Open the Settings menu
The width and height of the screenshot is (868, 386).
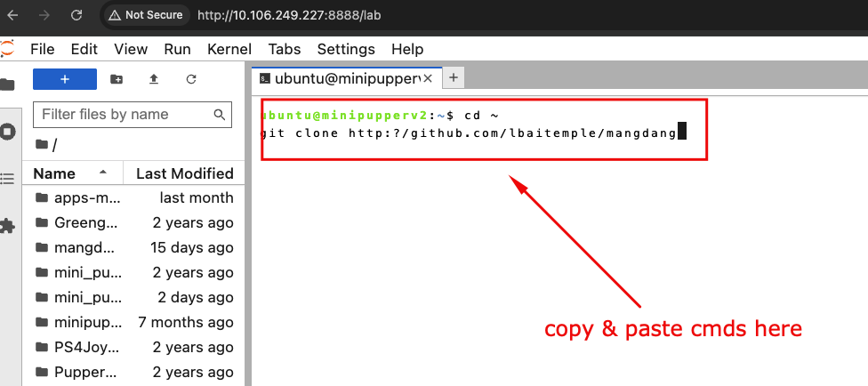[x=346, y=49]
